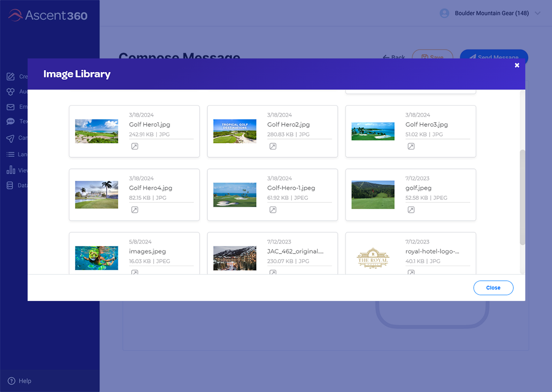This screenshot has height=392, width=552.
Task: Click the Help question mark icon
Action: click(x=11, y=381)
